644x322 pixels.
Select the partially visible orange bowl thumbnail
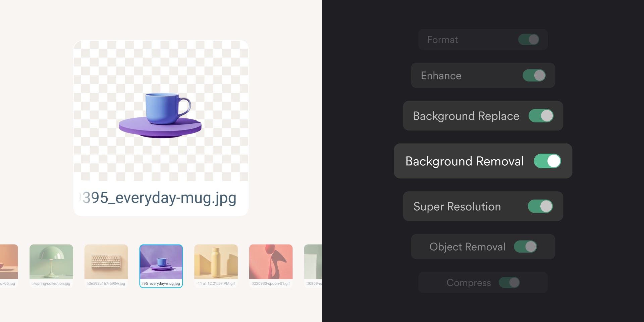point(9,262)
